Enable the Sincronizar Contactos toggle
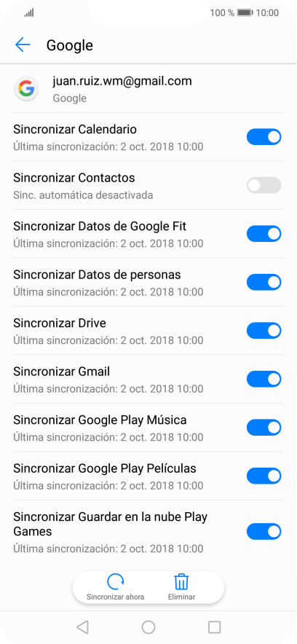Image resolution: width=297 pixels, height=644 pixels. click(x=264, y=185)
